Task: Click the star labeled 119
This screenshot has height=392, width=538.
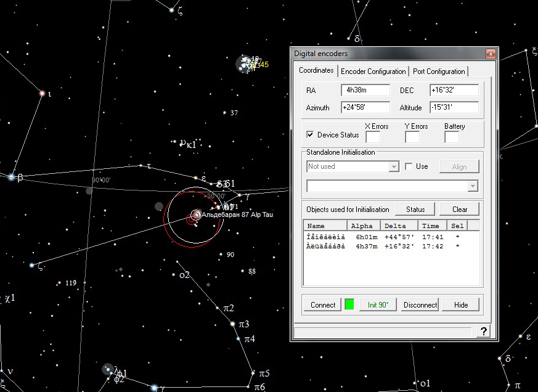Action: click(60, 283)
